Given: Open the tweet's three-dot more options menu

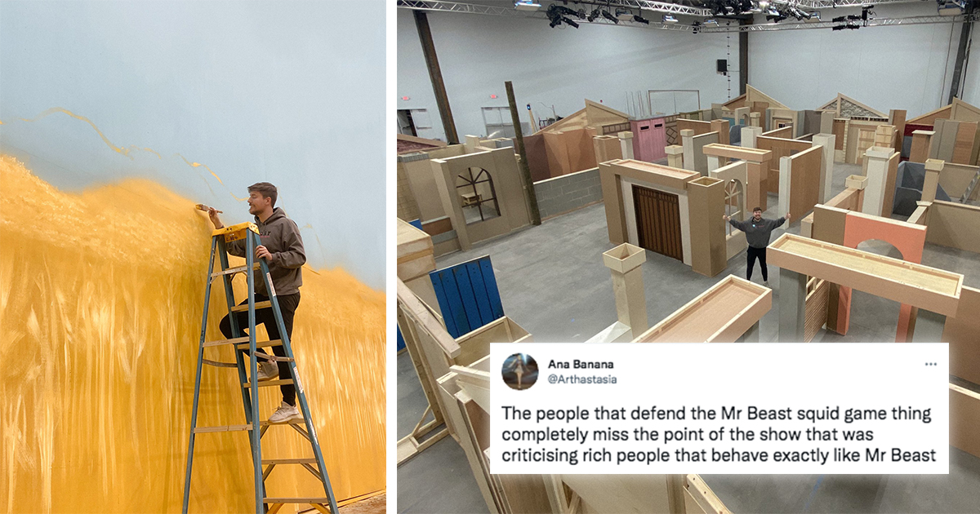Looking at the screenshot, I should [x=930, y=364].
